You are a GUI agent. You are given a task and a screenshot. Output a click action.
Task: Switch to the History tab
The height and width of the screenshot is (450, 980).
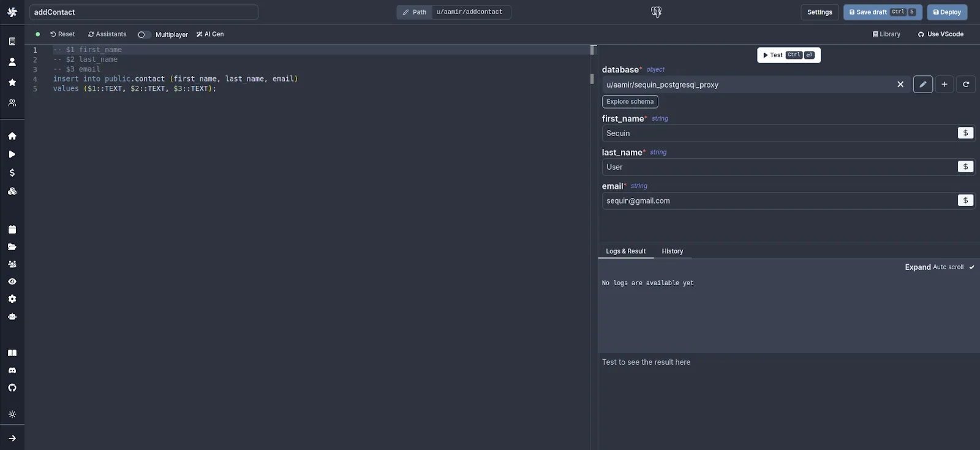tap(672, 251)
